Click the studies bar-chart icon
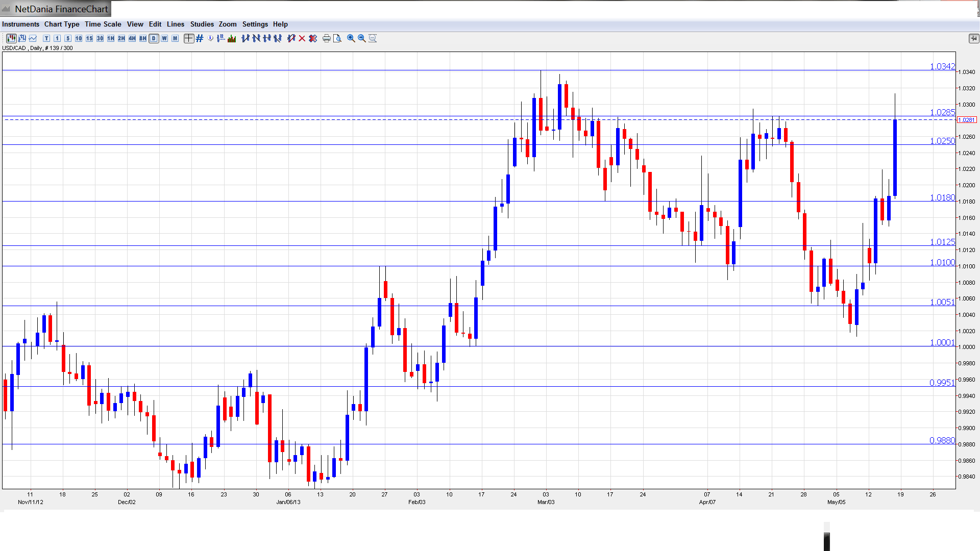 coord(232,38)
